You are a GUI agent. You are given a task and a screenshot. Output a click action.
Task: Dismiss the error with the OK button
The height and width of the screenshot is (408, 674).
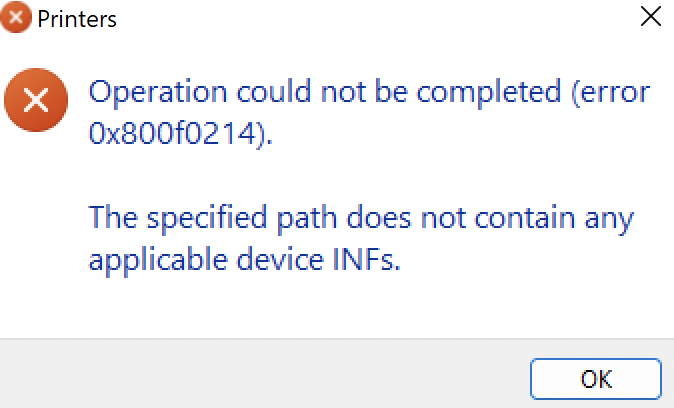coord(595,379)
